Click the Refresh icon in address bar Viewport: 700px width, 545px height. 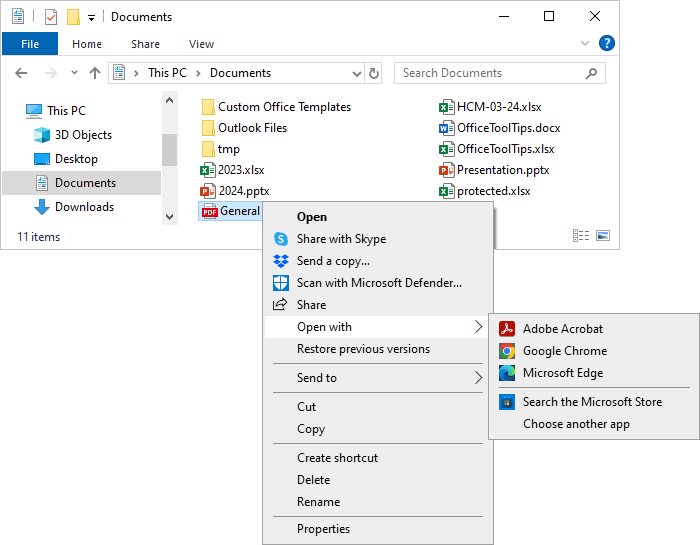pyautogui.click(x=374, y=73)
